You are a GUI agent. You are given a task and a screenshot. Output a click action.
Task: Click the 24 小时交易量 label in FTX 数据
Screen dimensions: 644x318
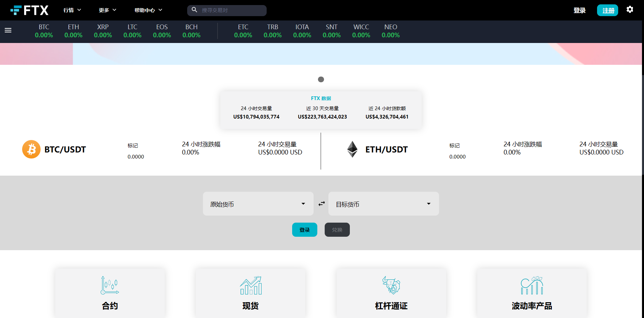256,108
